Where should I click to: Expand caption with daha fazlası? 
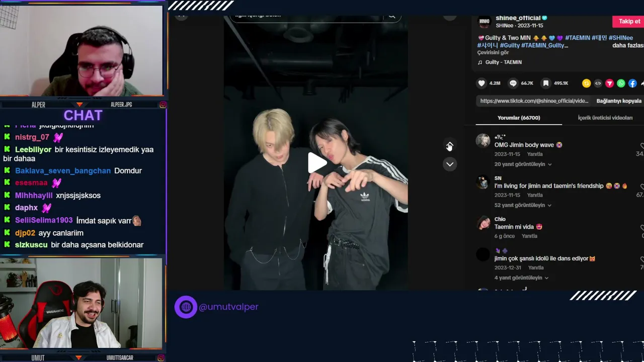pyautogui.click(x=628, y=45)
